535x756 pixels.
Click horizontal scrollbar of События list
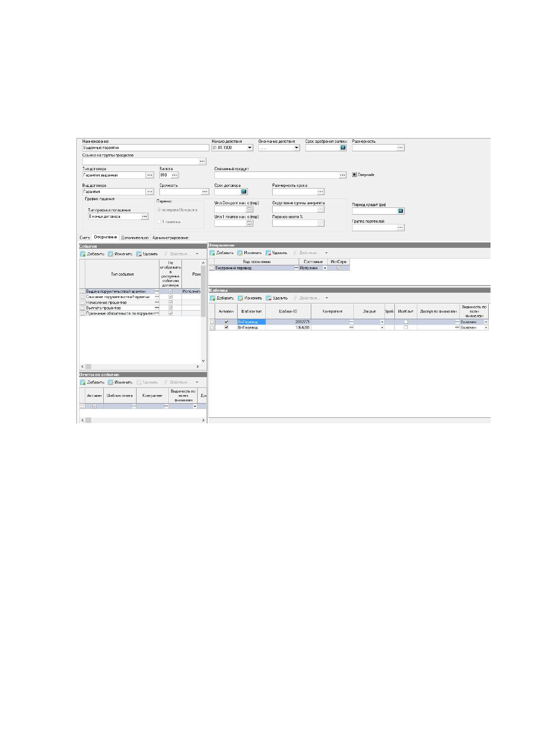[142, 367]
